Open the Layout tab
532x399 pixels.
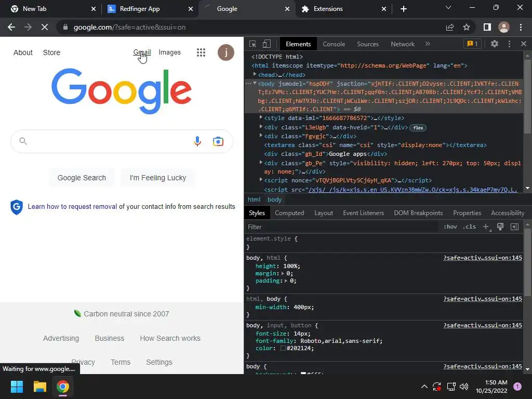[324, 213]
